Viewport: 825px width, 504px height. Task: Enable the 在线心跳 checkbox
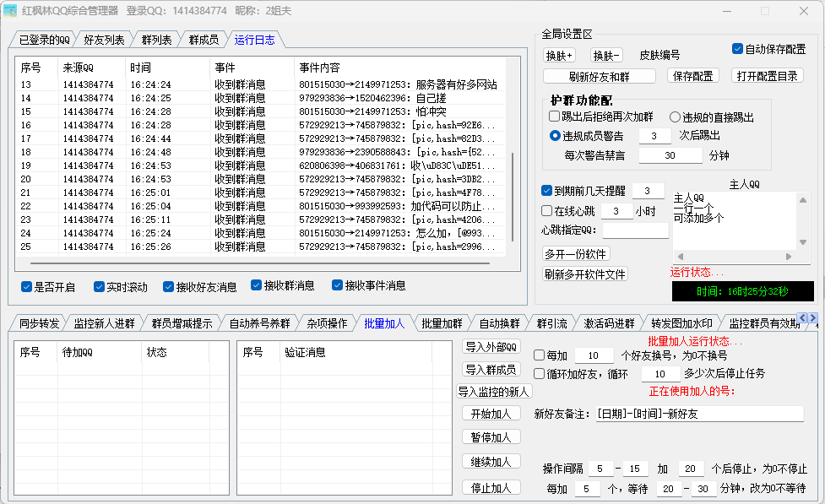(546, 210)
